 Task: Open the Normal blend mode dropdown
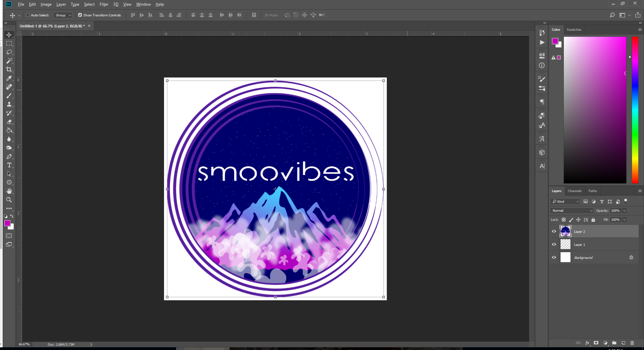click(572, 211)
